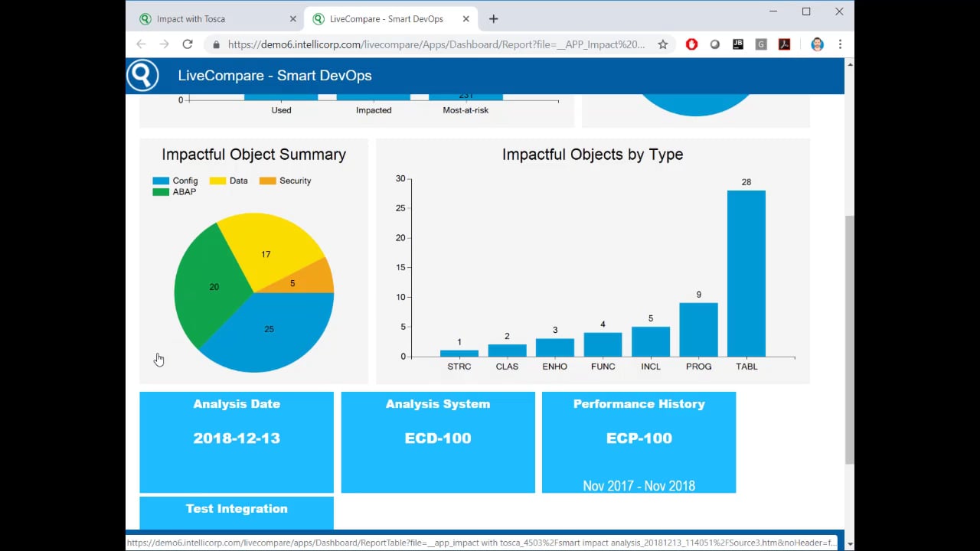Click the blue Config pie slice 25
This screenshot has width=980, height=551.
coord(269,331)
